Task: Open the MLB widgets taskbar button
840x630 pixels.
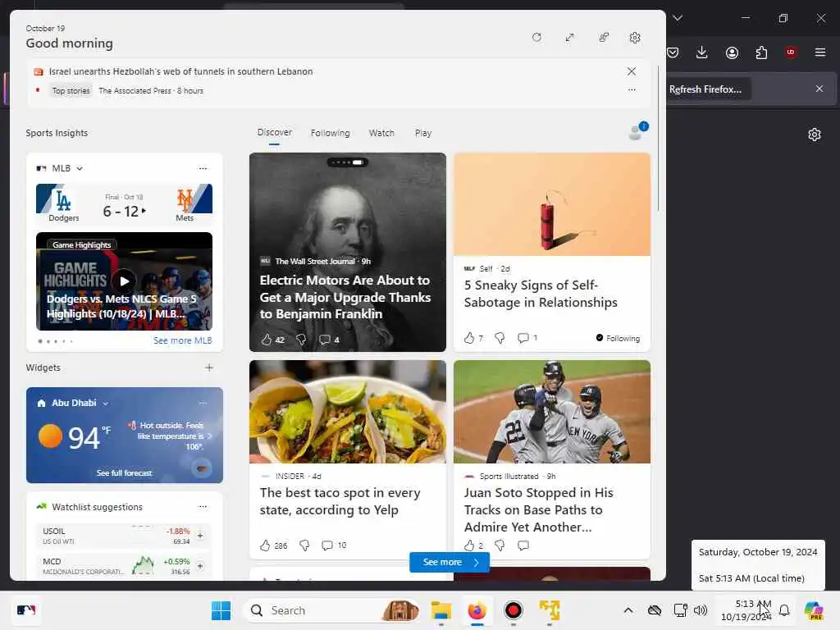Action: point(26,610)
